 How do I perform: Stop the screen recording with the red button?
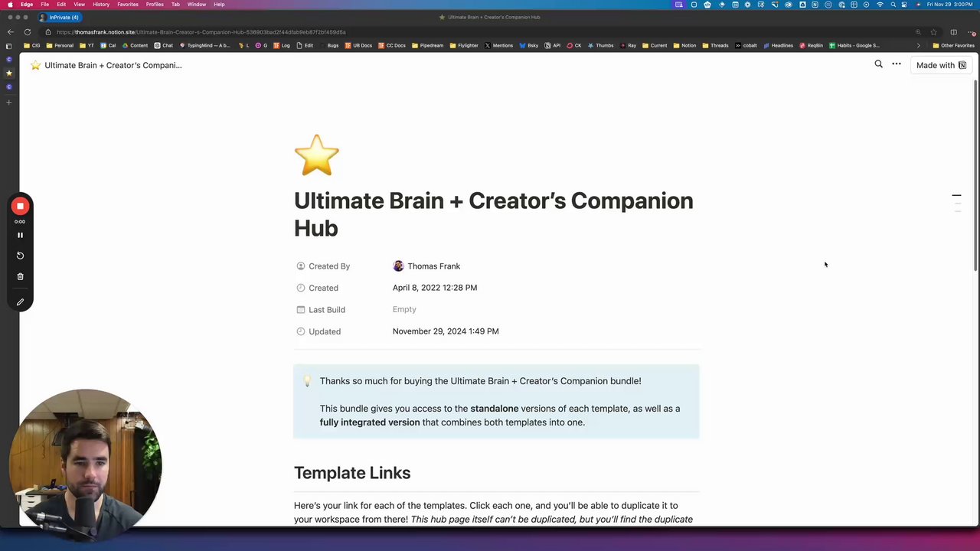tap(20, 206)
